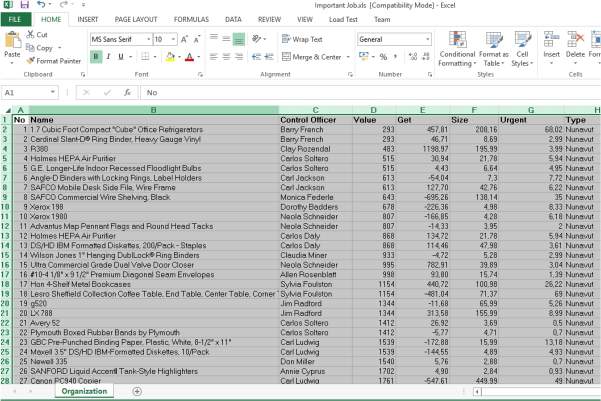Switch to the VIEW tab
Screen dimensions: 601x401
click(x=305, y=19)
